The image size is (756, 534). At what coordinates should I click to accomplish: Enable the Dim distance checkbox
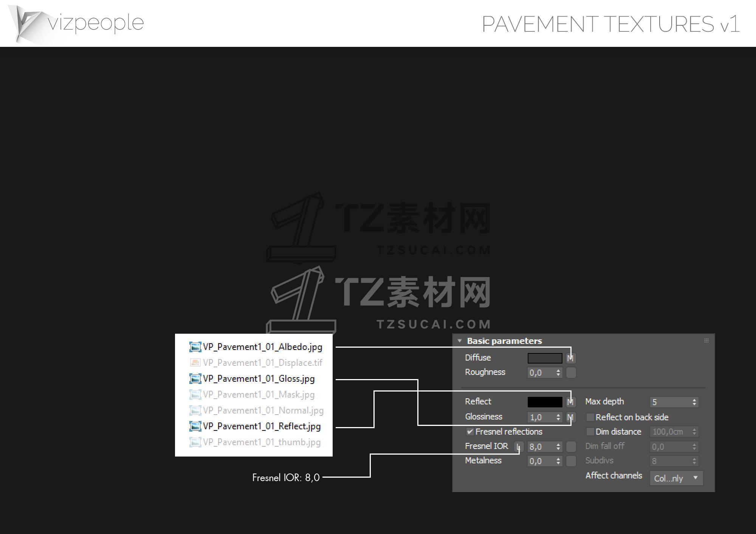click(590, 432)
